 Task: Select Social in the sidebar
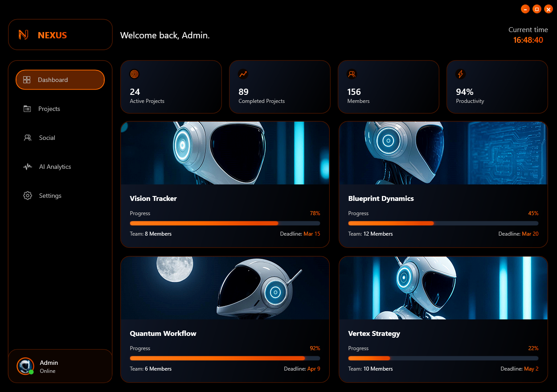click(47, 138)
